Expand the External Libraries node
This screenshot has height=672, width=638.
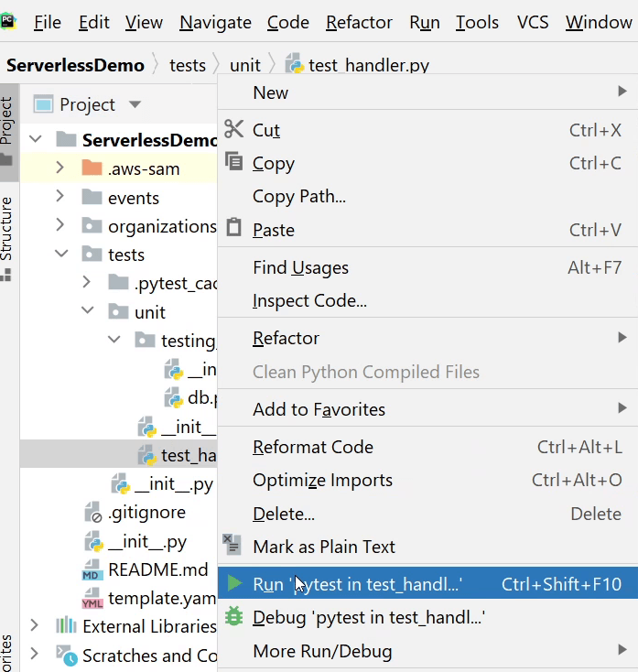[x=35, y=626]
